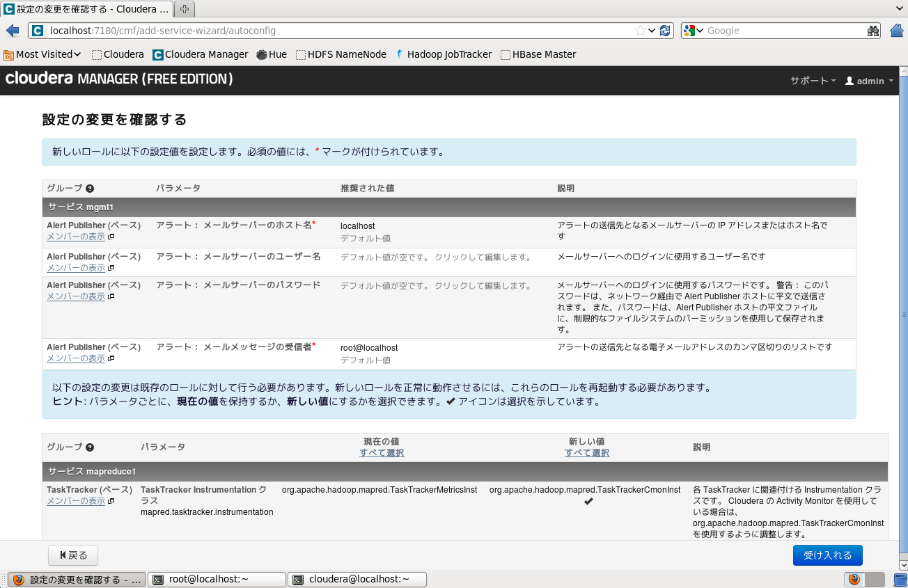This screenshot has width=908, height=588.
Task: Click the browser back arrow button
Action: point(12,31)
